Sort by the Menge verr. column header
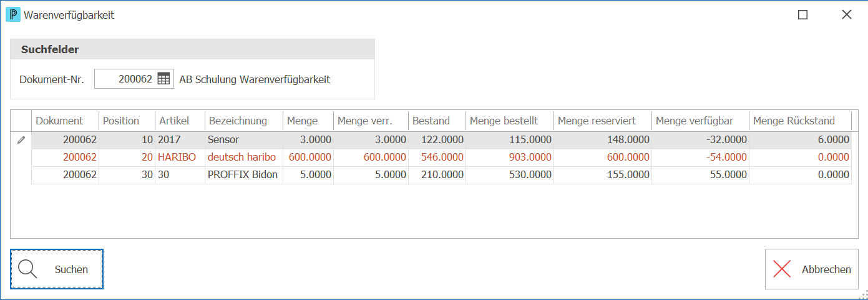The width and height of the screenshot is (868, 300). [371, 121]
